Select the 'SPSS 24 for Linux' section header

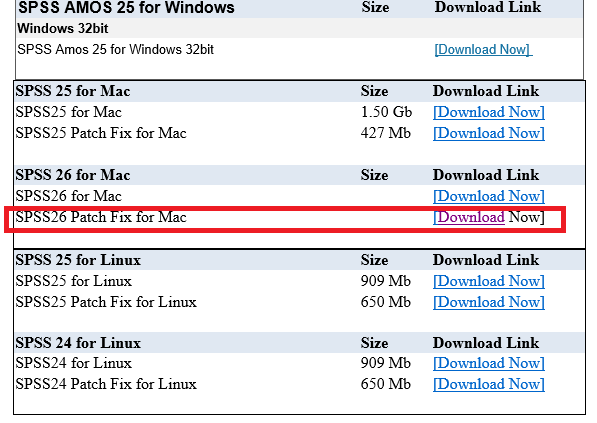pos(78,343)
